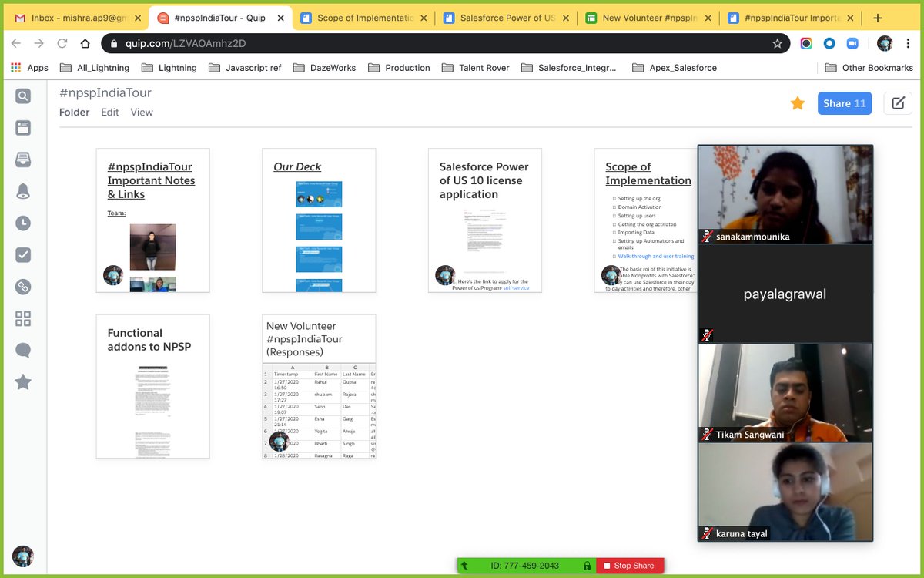Select payalagrawal participant tile
Screen dimensions: 924x578
pos(785,294)
